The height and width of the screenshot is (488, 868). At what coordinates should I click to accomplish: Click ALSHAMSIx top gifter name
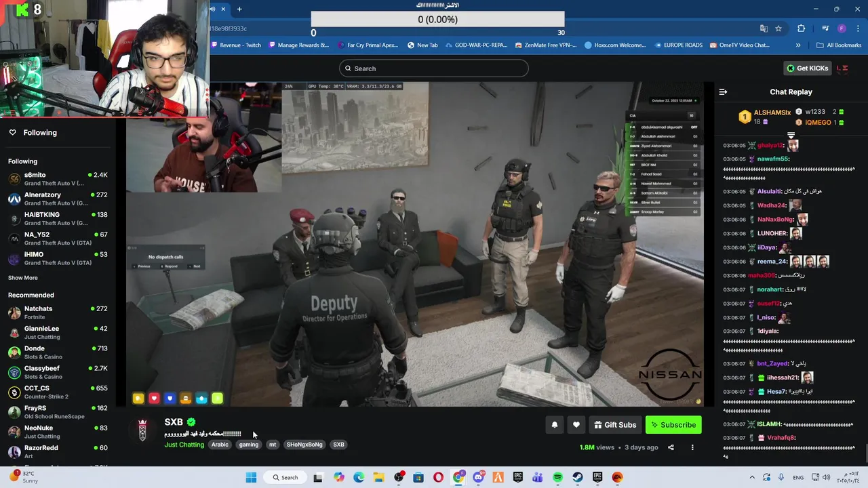coord(772,113)
